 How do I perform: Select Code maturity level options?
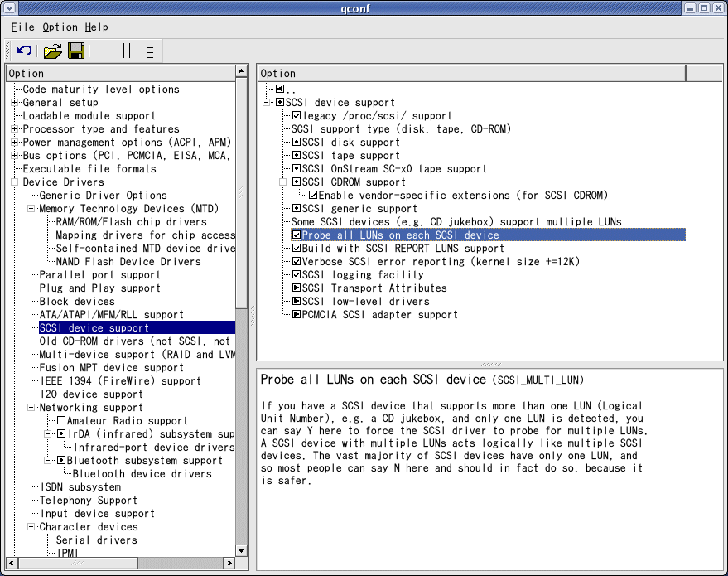point(101,90)
